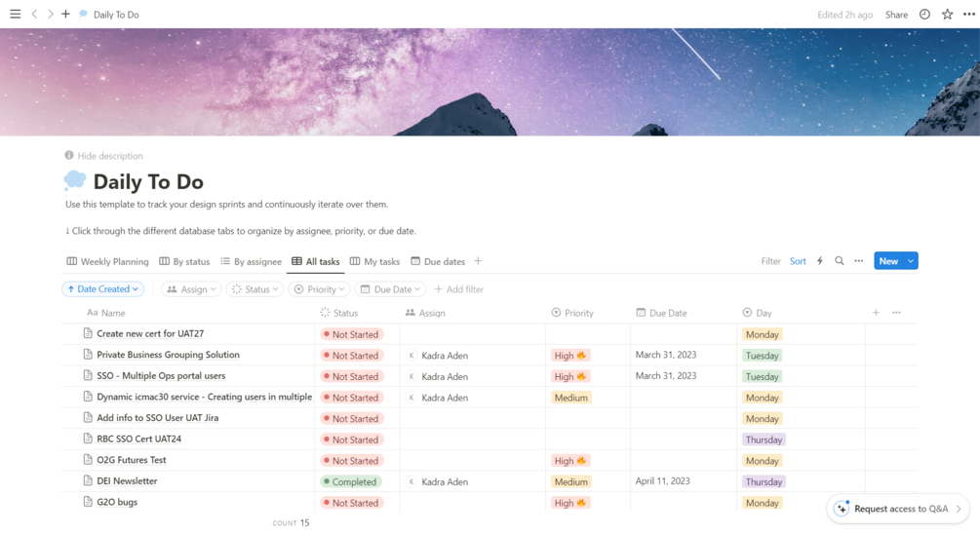Viewport: 980px width, 534px height.
Task: Open table column options ellipsis
Action: (896, 312)
